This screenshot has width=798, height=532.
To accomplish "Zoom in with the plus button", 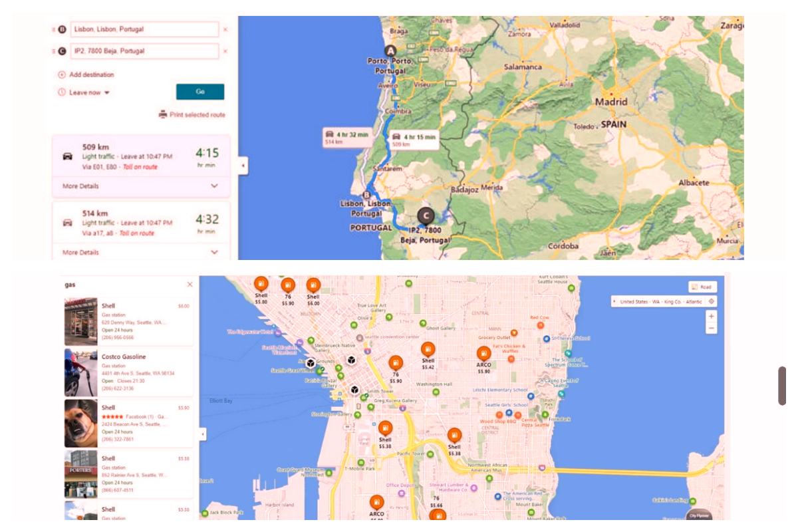I will (712, 317).
